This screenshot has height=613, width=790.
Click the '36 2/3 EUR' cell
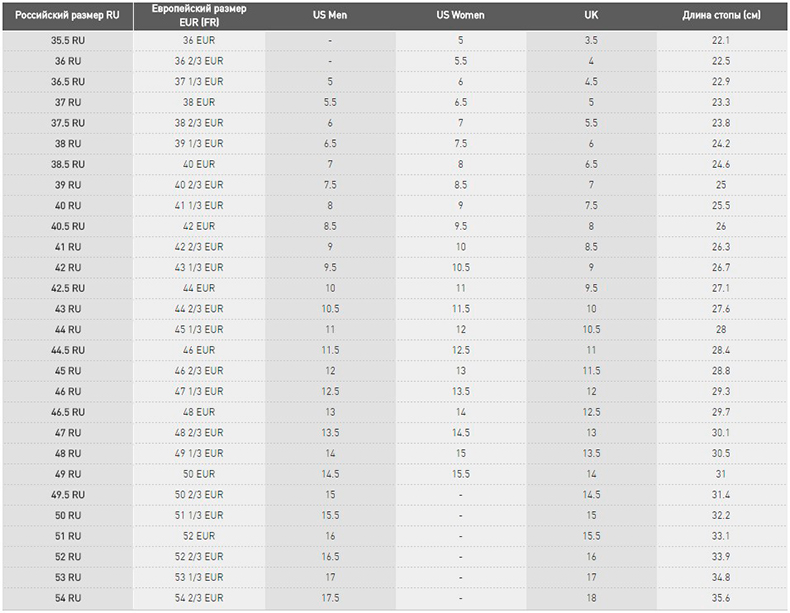click(x=199, y=61)
